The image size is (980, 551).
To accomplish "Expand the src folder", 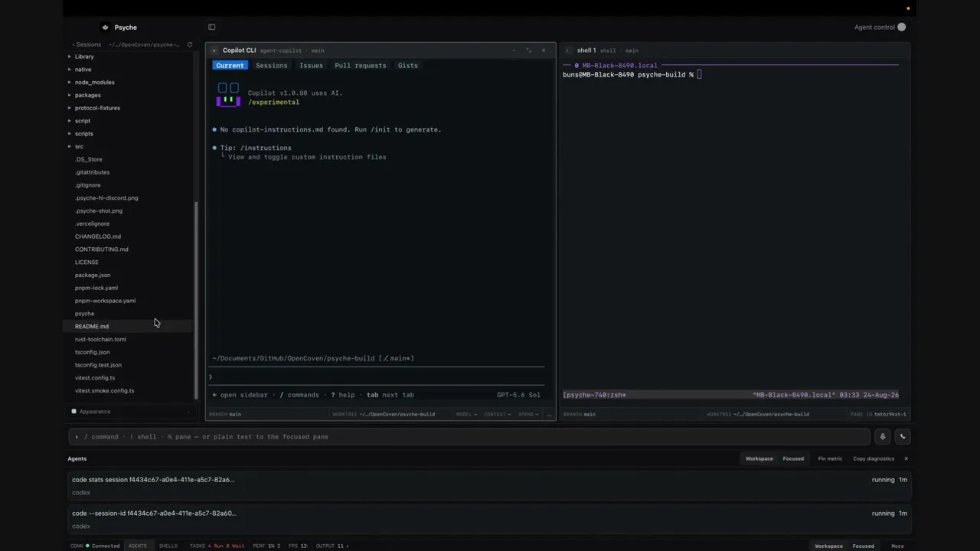I will 70,146.
